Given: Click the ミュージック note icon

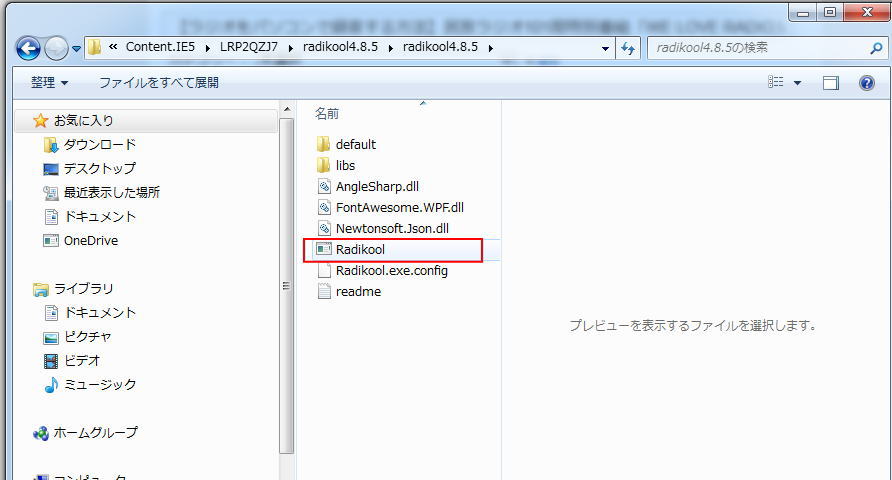Looking at the screenshot, I should (x=51, y=385).
